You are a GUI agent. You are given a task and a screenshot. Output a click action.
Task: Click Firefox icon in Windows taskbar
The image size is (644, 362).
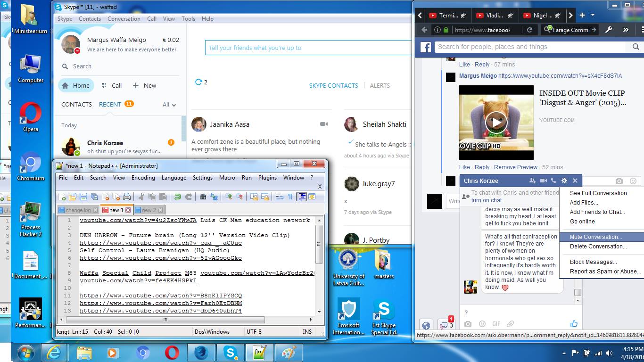201,353
